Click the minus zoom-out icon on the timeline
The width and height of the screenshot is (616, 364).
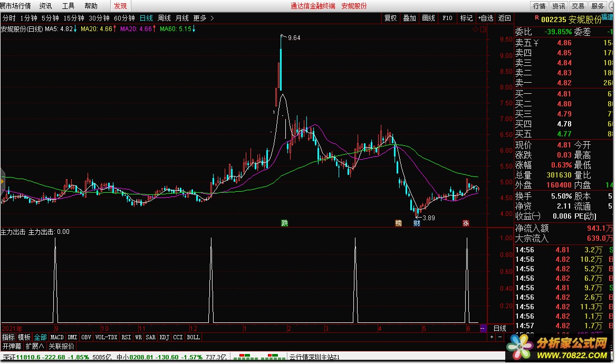pos(500,337)
